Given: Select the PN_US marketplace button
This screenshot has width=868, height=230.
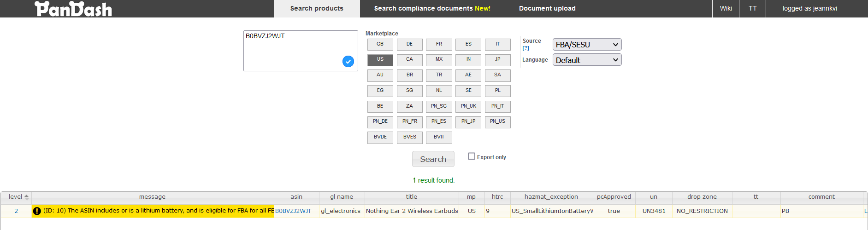Looking at the screenshot, I should pos(497,121).
